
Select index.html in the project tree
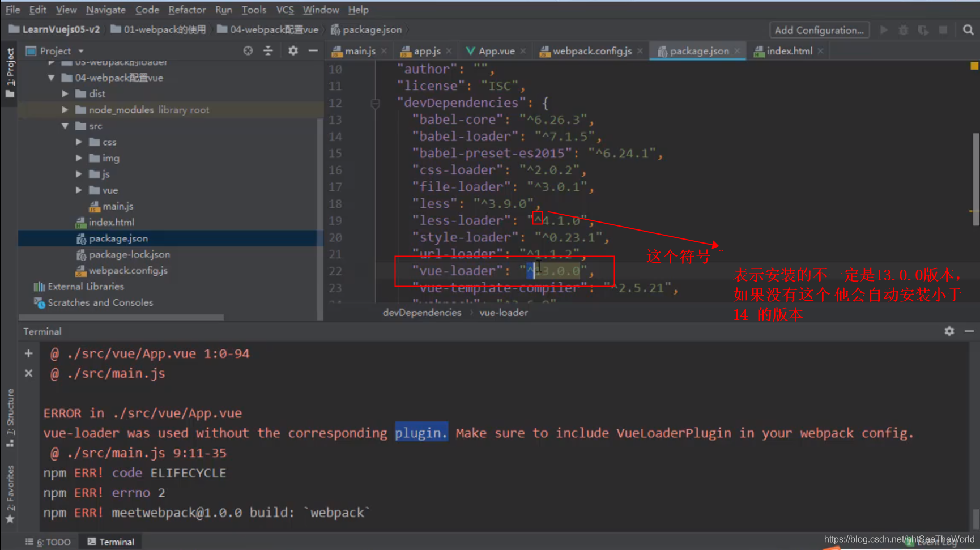pyautogui.click(x=105, y=222)
